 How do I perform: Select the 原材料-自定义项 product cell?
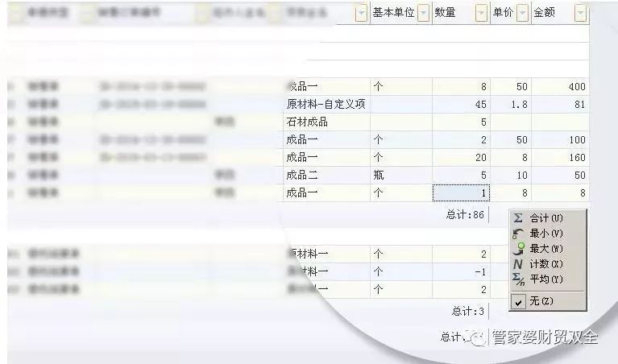tap(327, 105)
